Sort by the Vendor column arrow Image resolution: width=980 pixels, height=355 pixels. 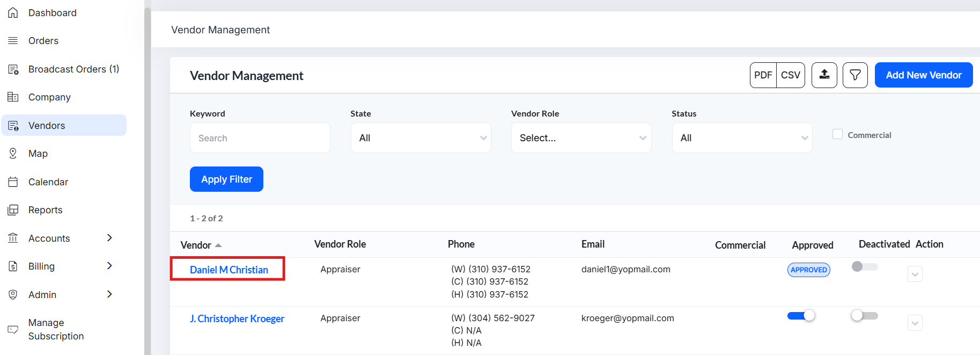(218, 245)
